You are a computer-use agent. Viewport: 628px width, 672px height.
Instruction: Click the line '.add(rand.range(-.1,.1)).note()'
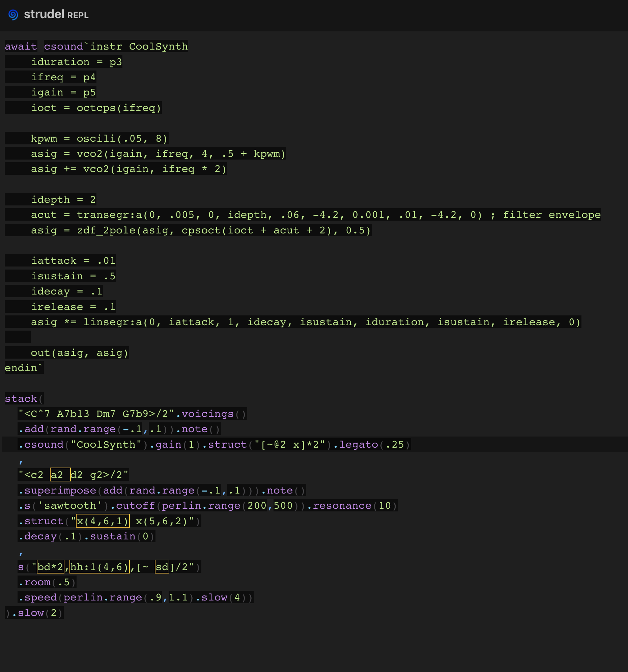(x=119, y=429)
